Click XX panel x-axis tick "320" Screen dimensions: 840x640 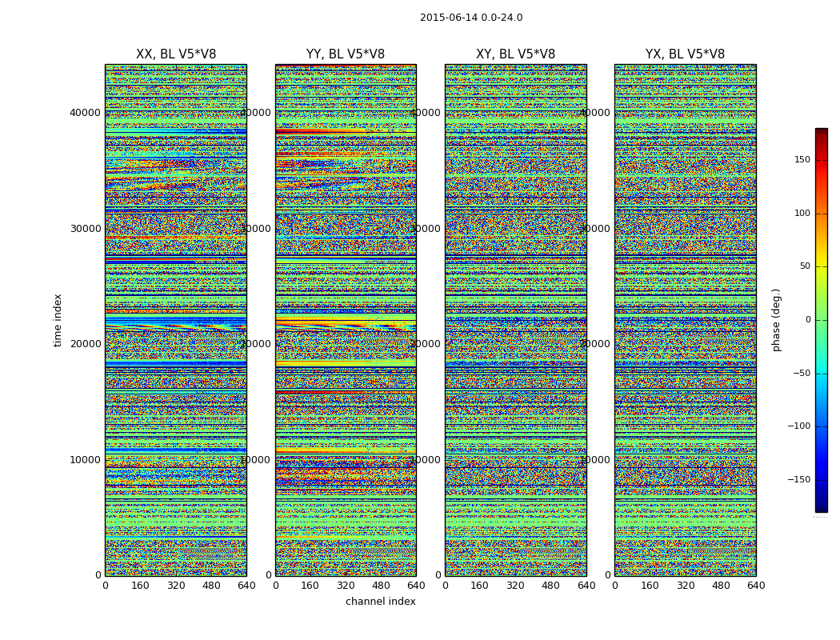click(176, 586)
